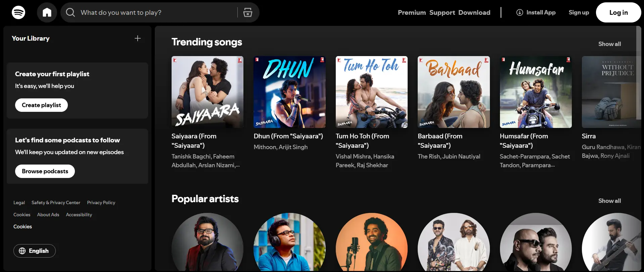Click the search magnifier icon

click(70, 12)
